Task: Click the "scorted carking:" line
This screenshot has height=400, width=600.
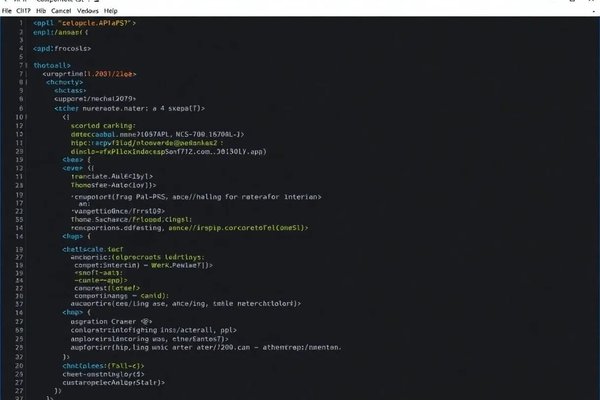Action: coord(103,126)
